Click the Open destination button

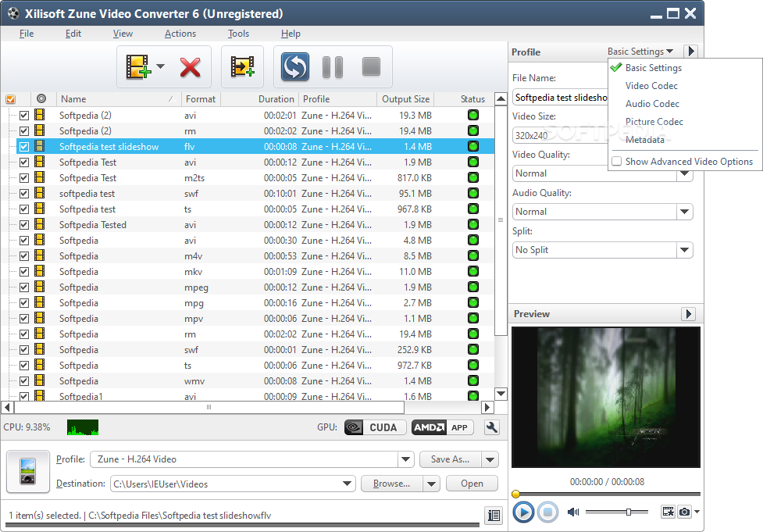472,484
